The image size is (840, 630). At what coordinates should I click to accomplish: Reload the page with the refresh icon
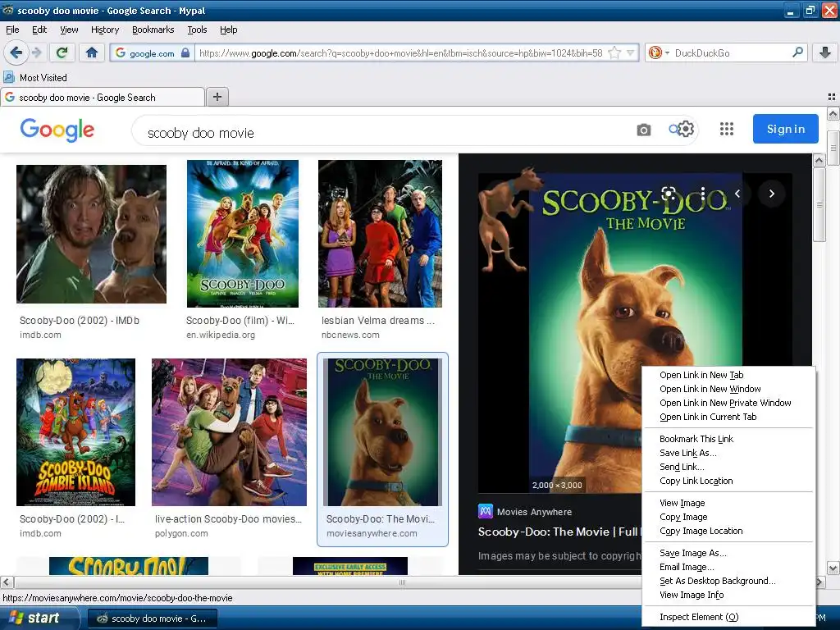point(62,52)
